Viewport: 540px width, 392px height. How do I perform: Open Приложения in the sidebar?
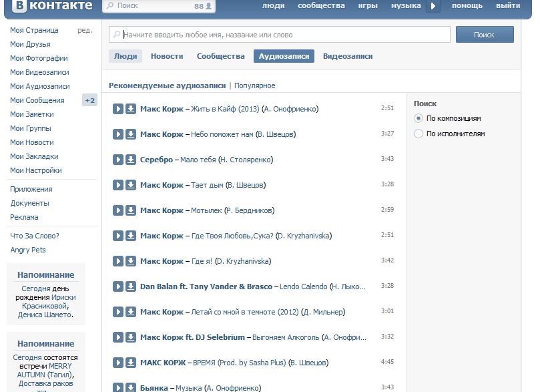click(31, 189)
